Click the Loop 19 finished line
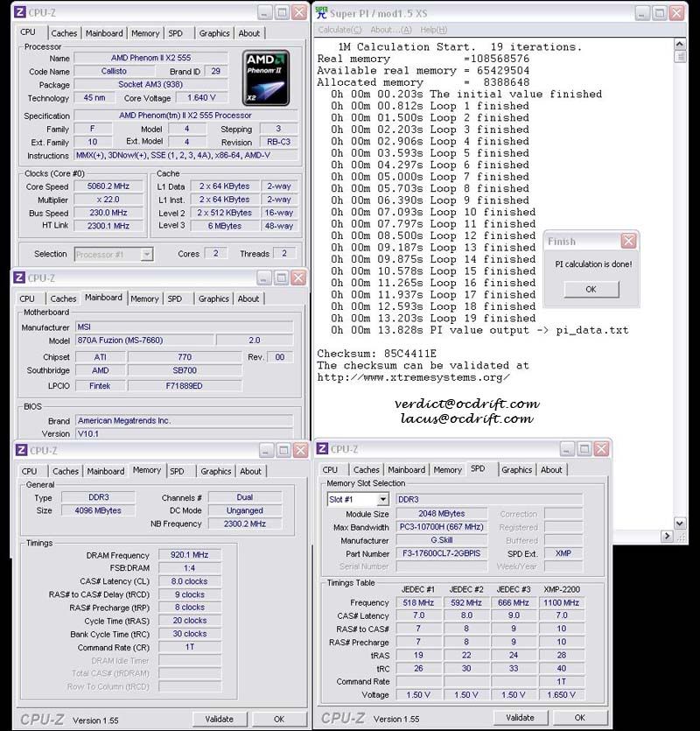The image size is (700, 731). click(433, 318)
